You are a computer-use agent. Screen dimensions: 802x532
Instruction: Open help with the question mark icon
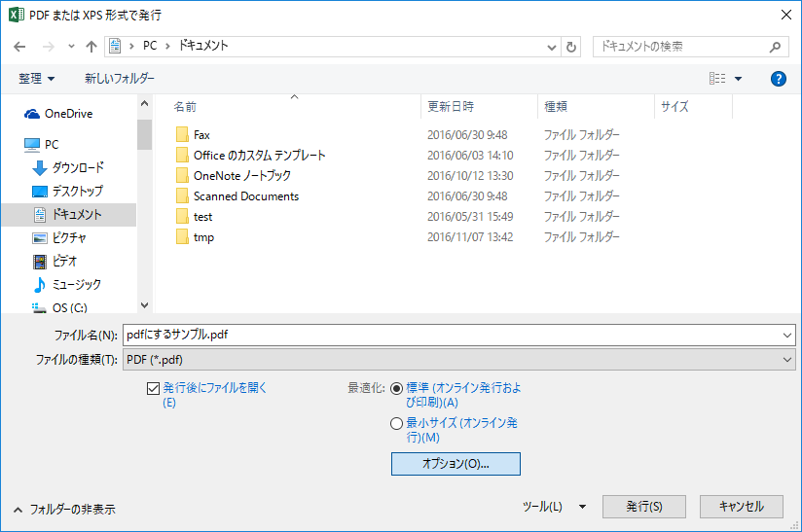(x=778, y=78)
